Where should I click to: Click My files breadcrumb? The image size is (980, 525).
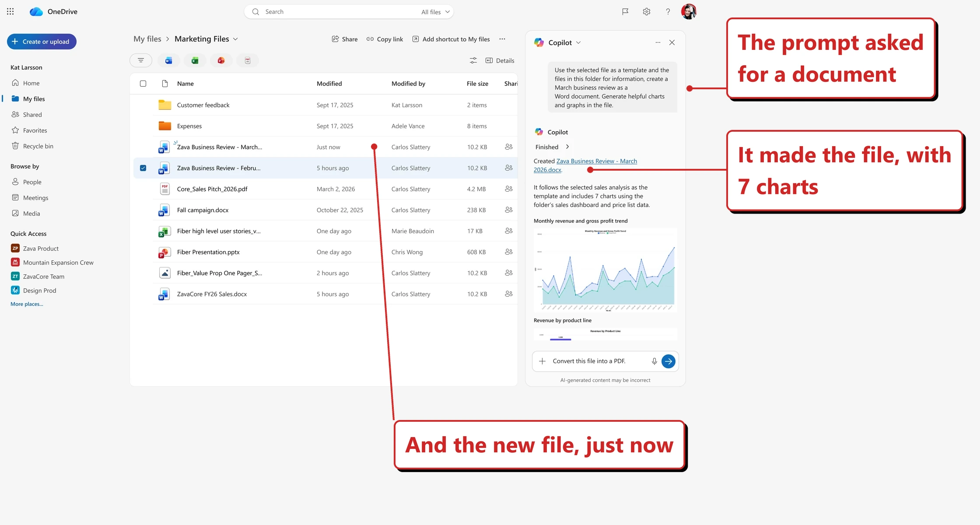(147, 39)
